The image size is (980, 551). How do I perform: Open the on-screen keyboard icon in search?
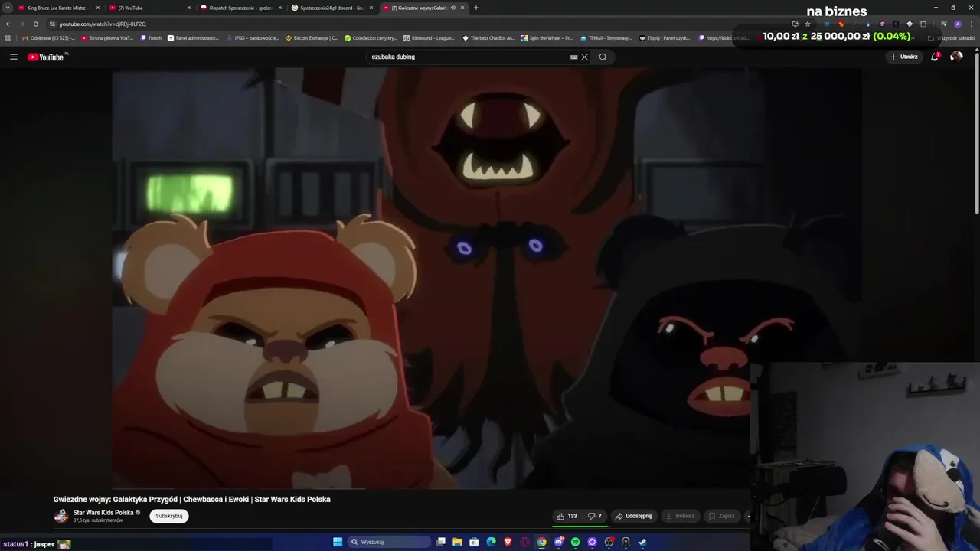pyautogui.click(x=573, y=57)
